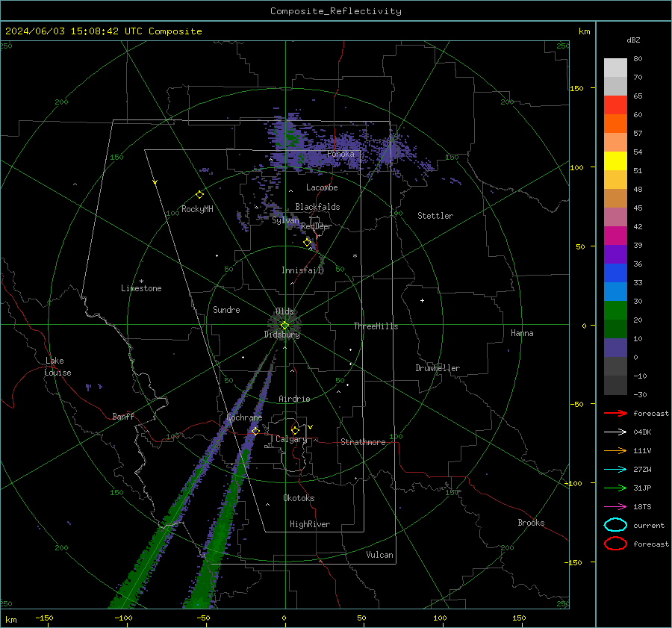The height and width of the screenshot is (628, 672).
Task: Click the white plus marker northwest of Drumheller
Action: coord(422,300)
